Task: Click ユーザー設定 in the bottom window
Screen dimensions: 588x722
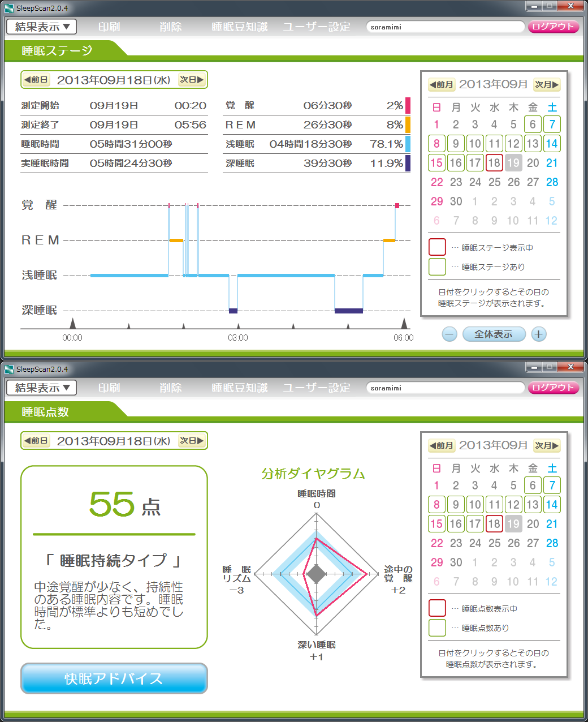Action: [x=316, y=388]
